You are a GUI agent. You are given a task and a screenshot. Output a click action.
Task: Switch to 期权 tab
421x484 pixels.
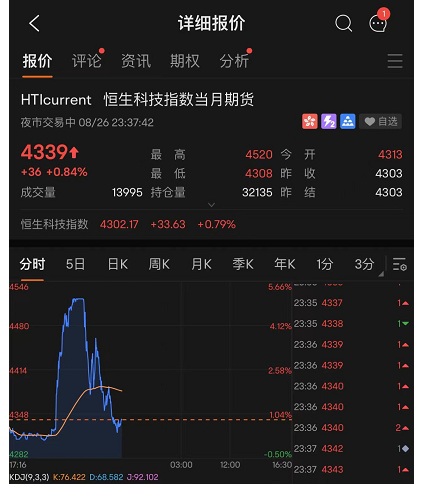[x=185, y=61]
